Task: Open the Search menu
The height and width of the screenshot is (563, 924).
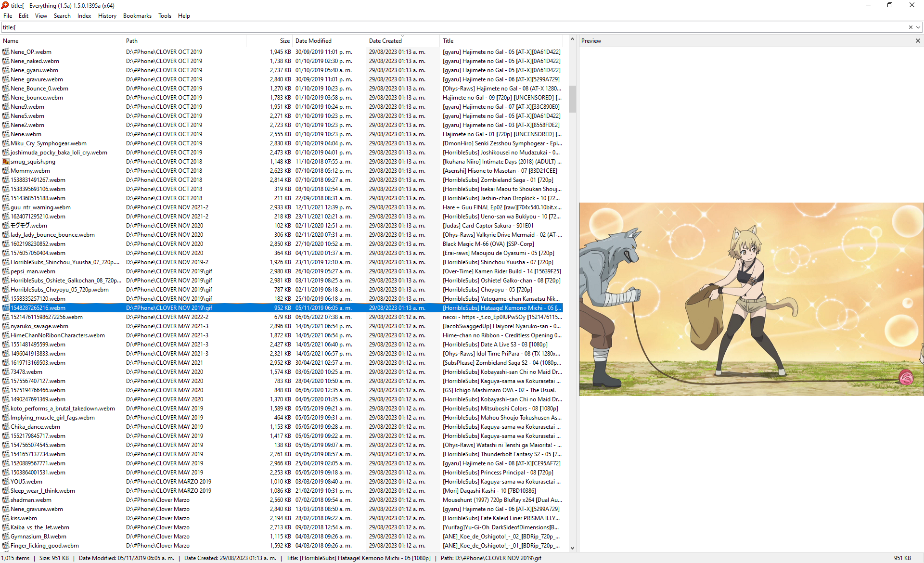Action: 62,16
